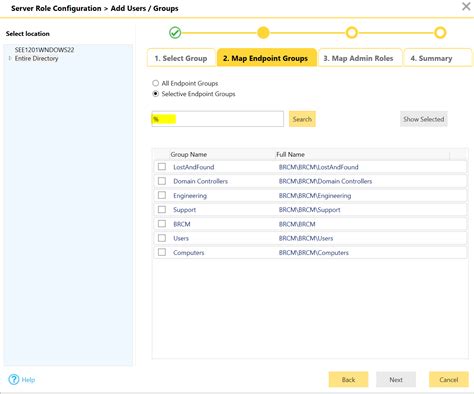Select the All Endpoint Groups radio button
474x394 pixels.
tap(155, 83)
